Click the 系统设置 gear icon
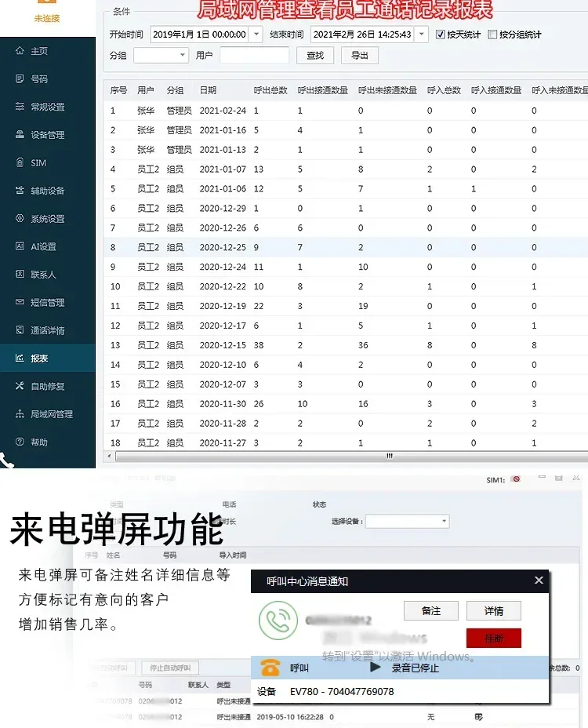588x728 pixels. coord(20,218)
